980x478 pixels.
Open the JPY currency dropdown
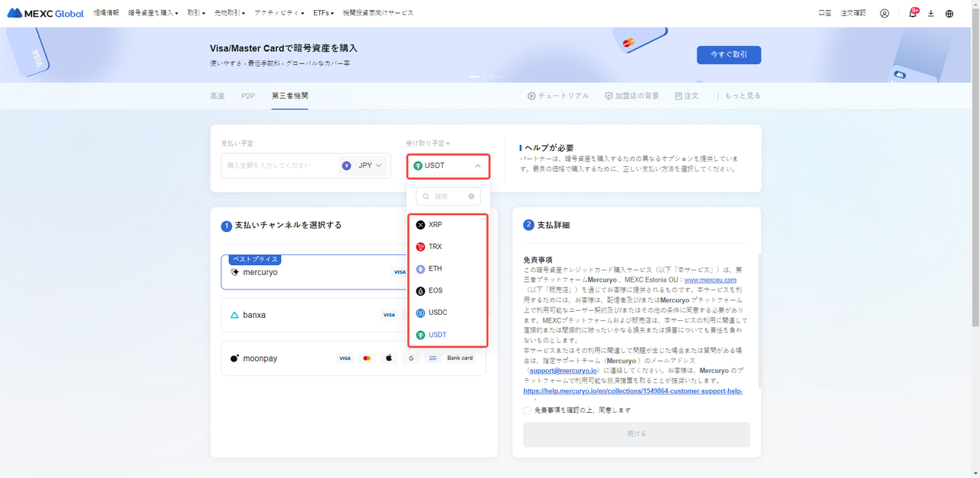(363, 165)
